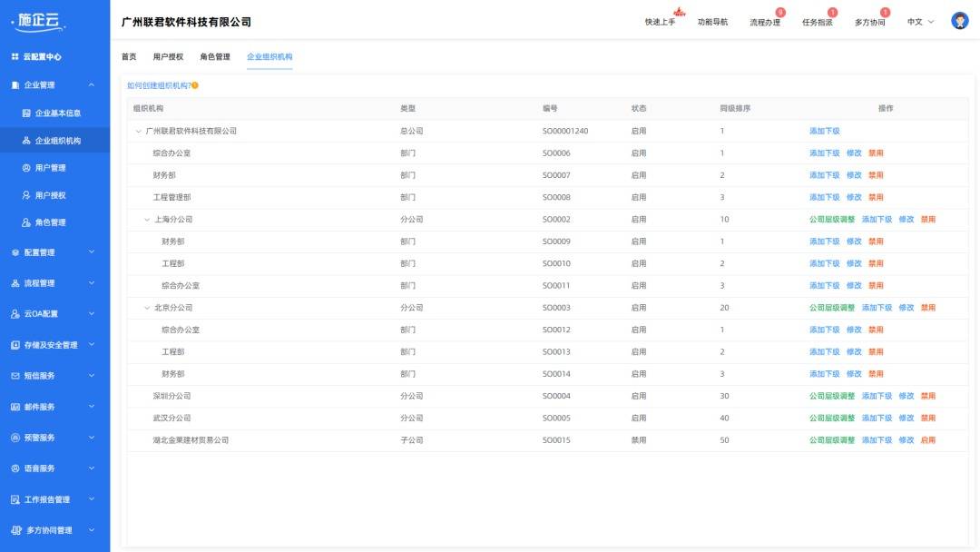Collapse the 企业管理 sidebar section
This screenshot has width=980, height=552.
point(92,85)
